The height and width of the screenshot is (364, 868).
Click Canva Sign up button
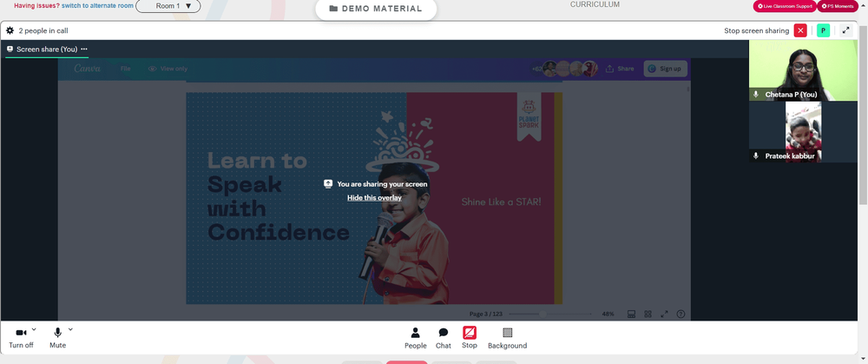[x=666, y=69]
